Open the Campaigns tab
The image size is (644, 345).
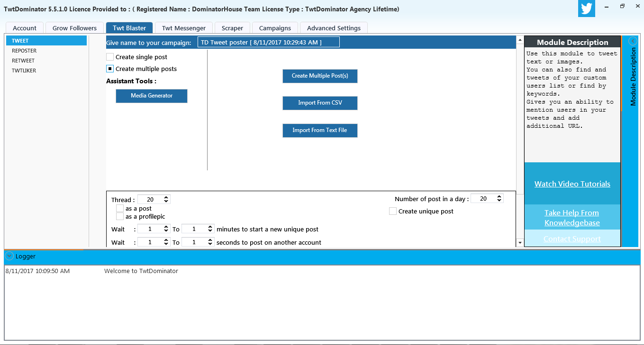coord(275,28)
